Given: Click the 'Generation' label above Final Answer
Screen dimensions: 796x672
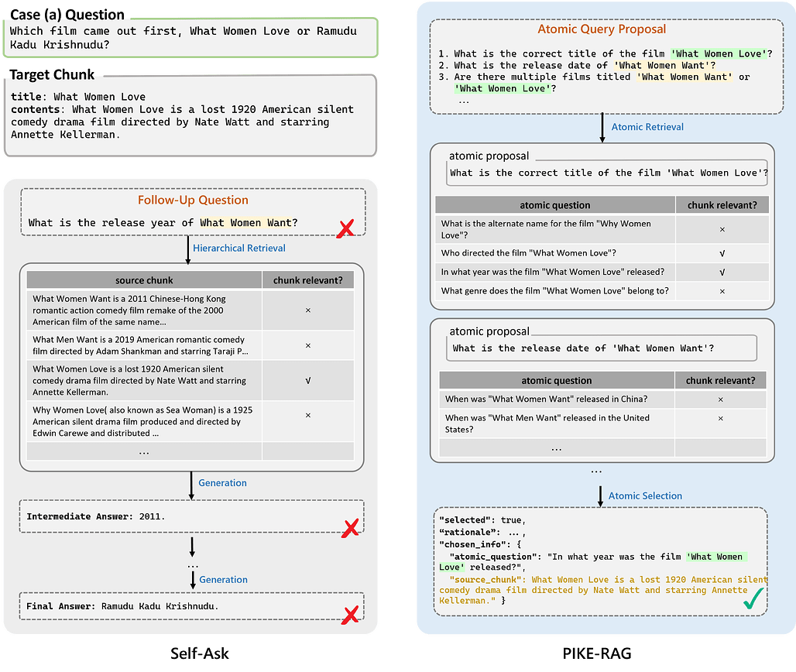Looking at the screenshot, I should 223,580.
